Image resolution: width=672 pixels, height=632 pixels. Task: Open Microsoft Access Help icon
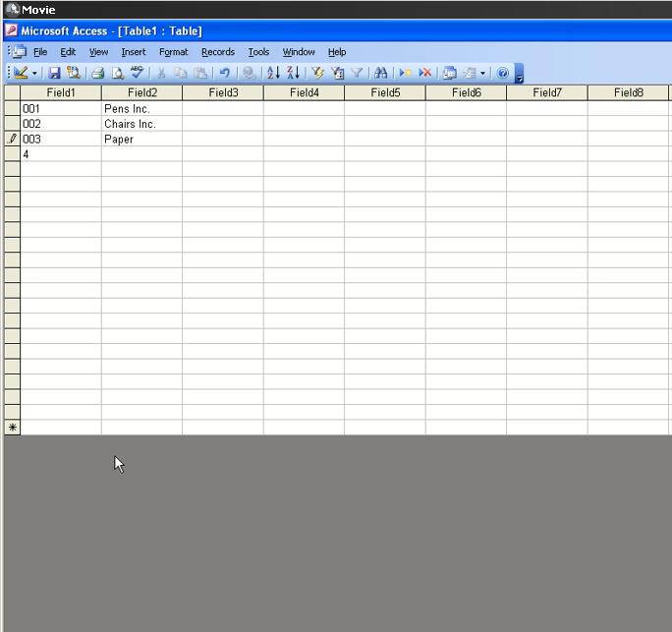pyautogui.click(x=503, y=73)
